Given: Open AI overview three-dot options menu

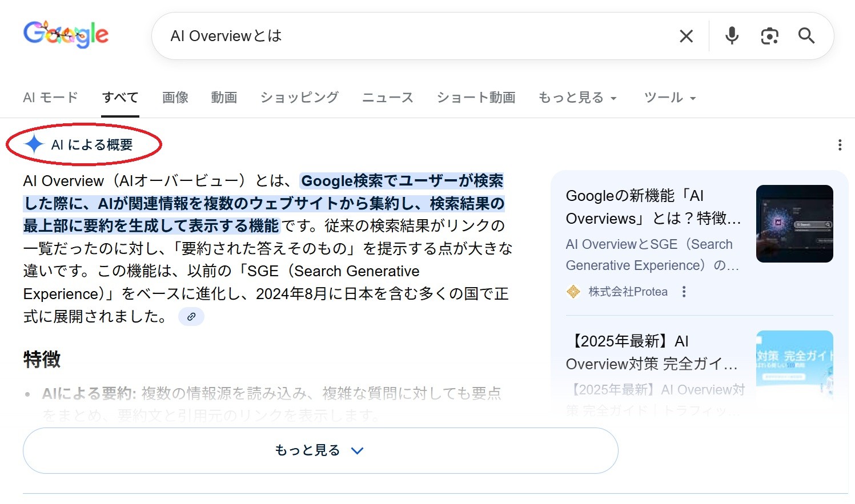Looking at the screenshot, I should 839,145.
